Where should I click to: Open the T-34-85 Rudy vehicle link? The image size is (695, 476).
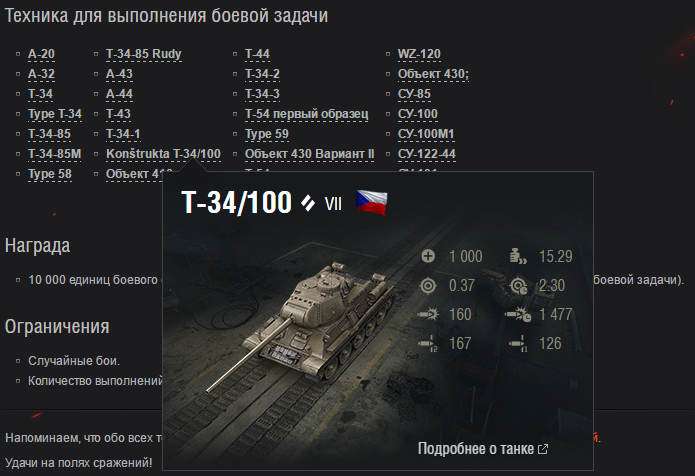click(x=144, y=54)
